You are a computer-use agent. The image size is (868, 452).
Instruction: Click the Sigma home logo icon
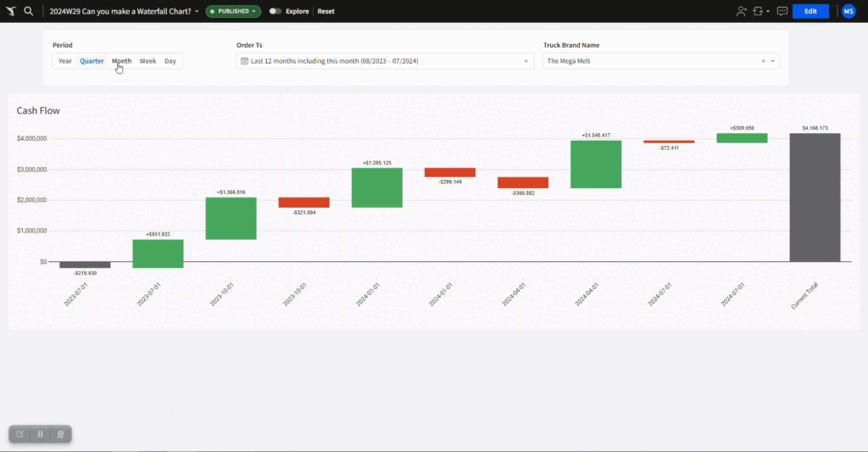pos(11,11)
